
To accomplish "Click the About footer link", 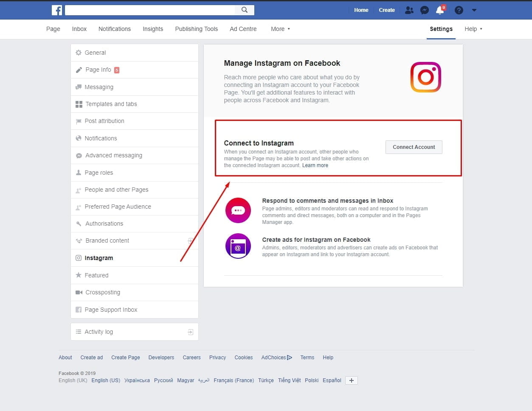I will [65, 358].
